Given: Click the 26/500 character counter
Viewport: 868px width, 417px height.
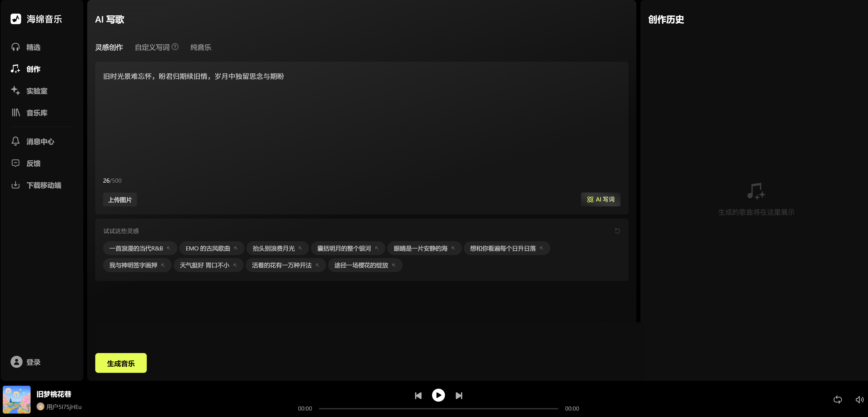Looking at the screenshot, I should click(112, 181).
